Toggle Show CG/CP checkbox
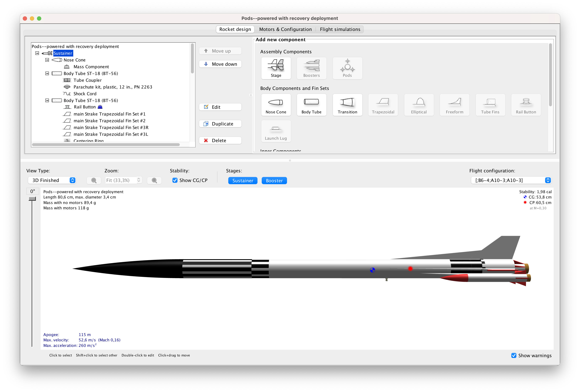 click(x=174, y=180)
